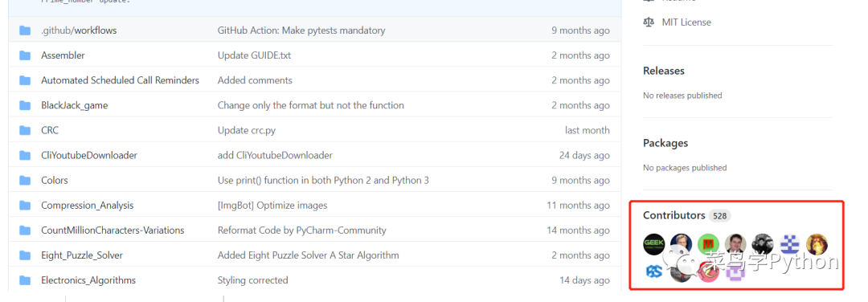Click the MIT License scale icon

pyautogui.click(x=649, y=22)
